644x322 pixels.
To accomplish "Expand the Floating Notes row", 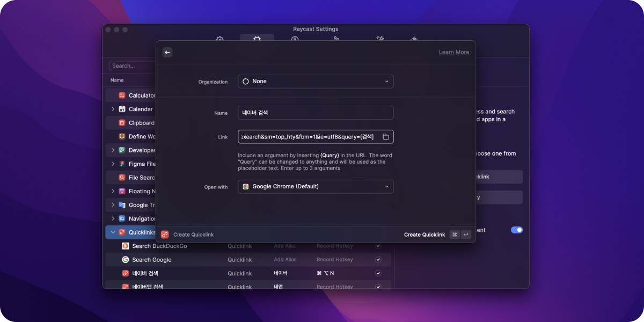I will click(x=113, y=191).
